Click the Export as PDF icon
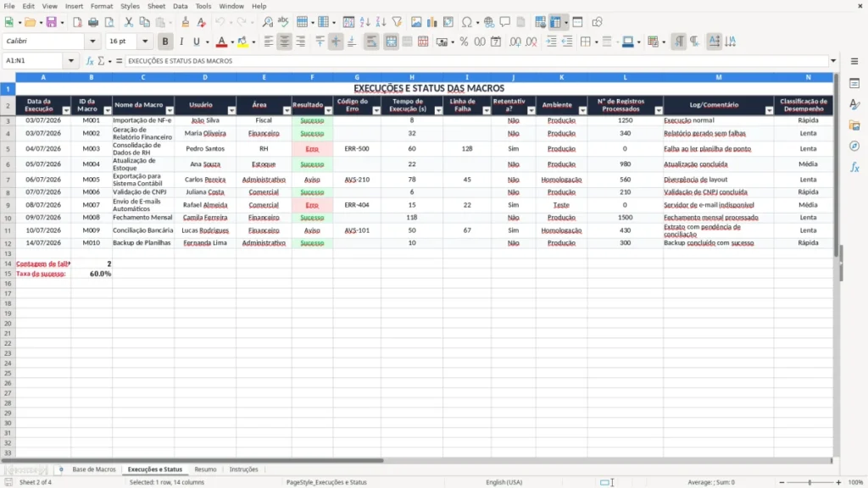Screen dimensions: 868x488 [77, 22]
